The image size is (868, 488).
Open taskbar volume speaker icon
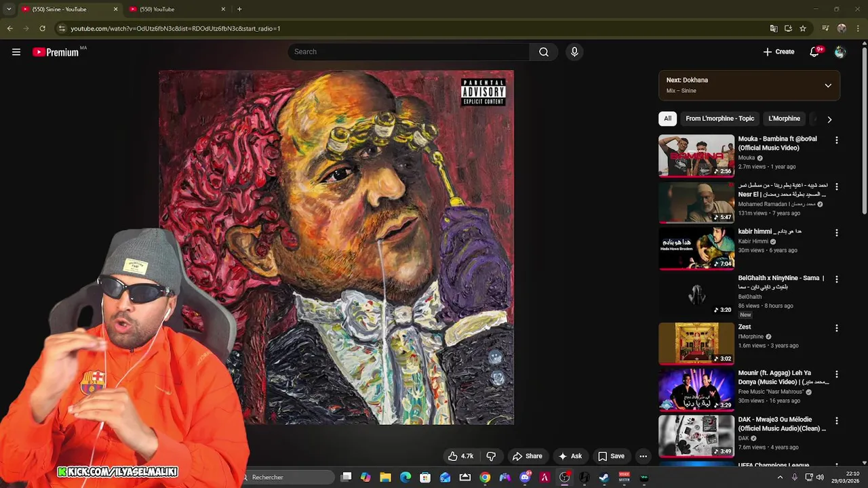(x=820, y=477)
